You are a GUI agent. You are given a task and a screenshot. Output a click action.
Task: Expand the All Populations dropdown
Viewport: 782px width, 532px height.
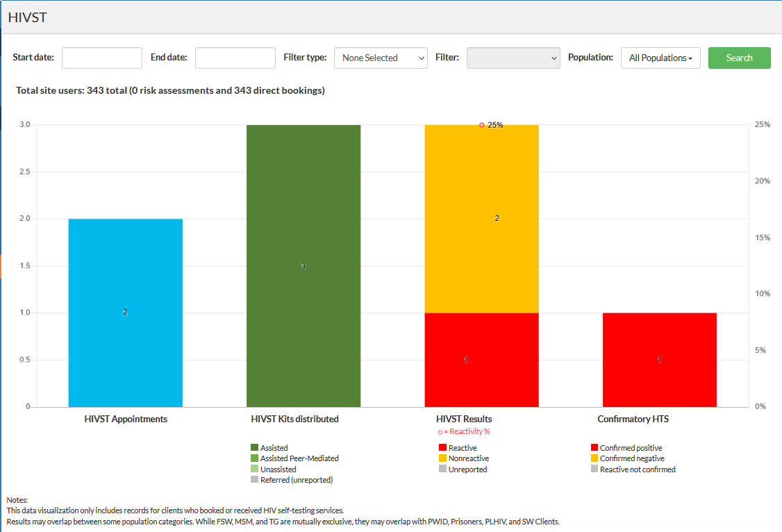(x=660, y=58)
